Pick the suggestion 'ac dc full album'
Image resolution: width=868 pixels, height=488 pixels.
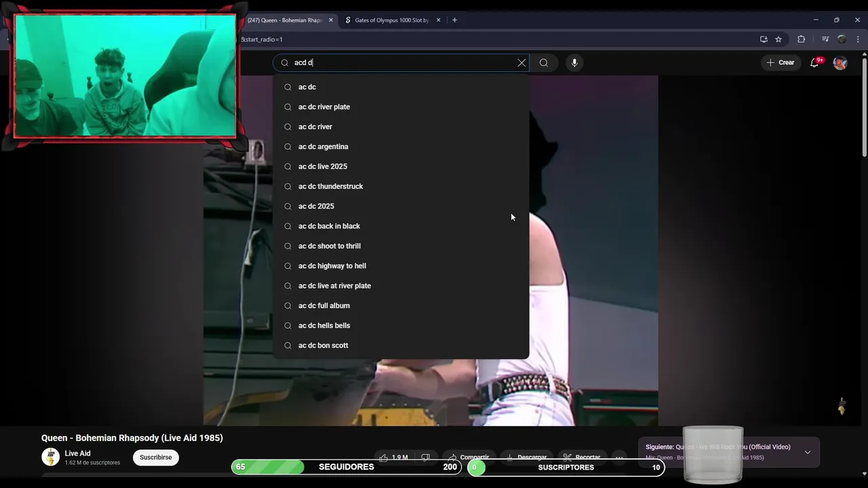tap(401, 306)
